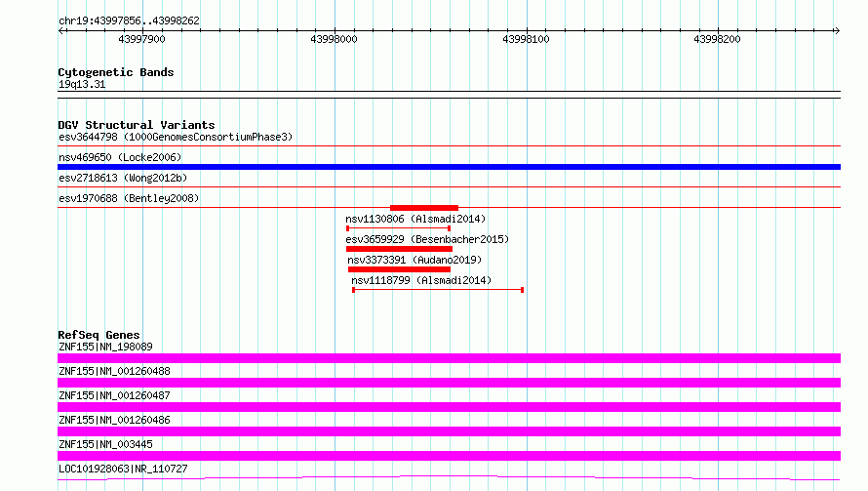Screen dimensions: 868x491
Task: Select gene label ZNF155|NM_198089
Action: tap(105, 347)
